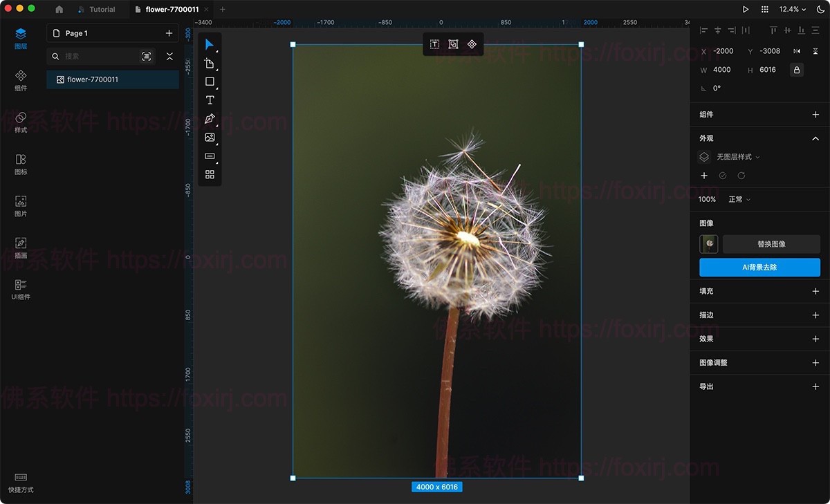Select the flower-7700011 layer in list

[93, 80]
